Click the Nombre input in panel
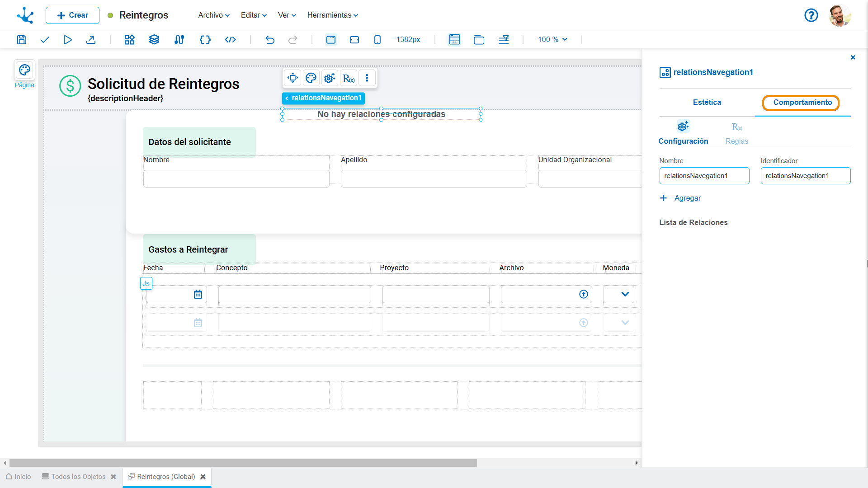Screen dimensions: 868x488 pyautogui.click(x=704, y=176)
